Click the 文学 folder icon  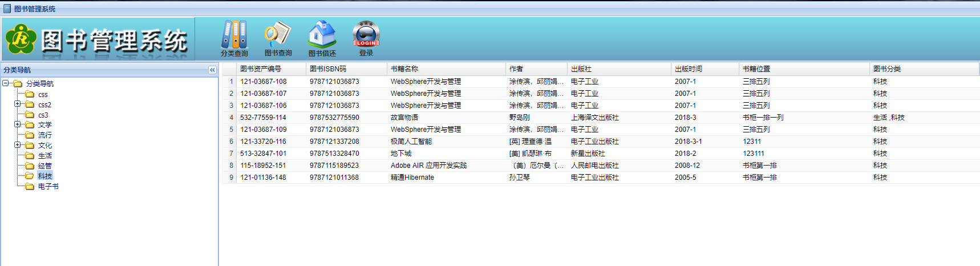point(30,124)
